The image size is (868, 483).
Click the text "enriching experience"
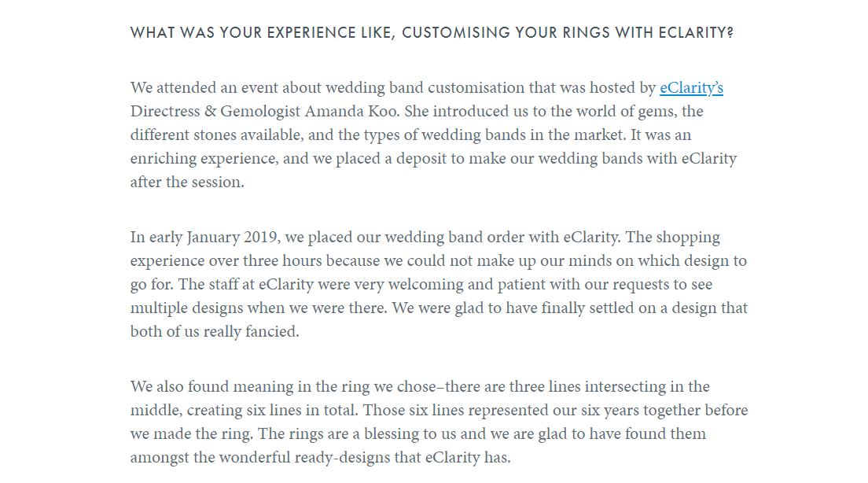(204, 159)
